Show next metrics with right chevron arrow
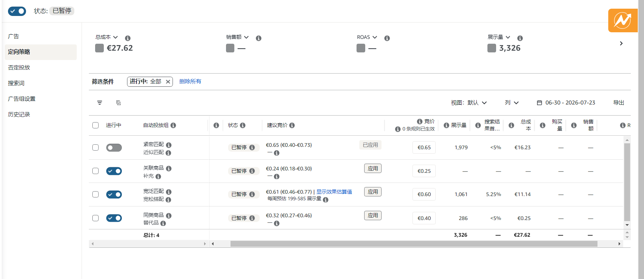Image resolution: width=644 pixels, height=279 pixels. (x=621, y=43)
